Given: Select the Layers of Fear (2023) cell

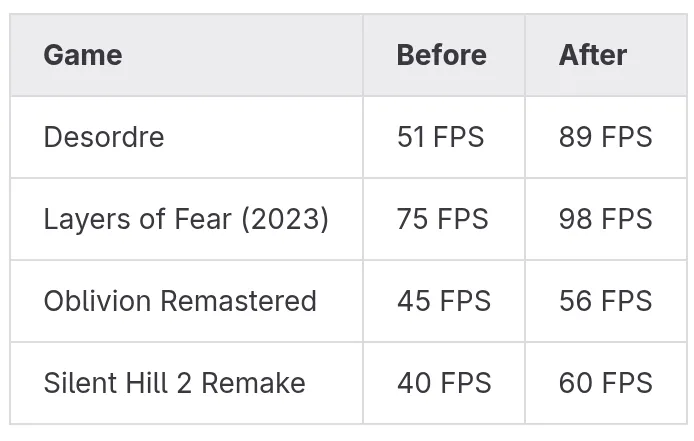Looking at the screenshot, I should (x=186, y=219).
